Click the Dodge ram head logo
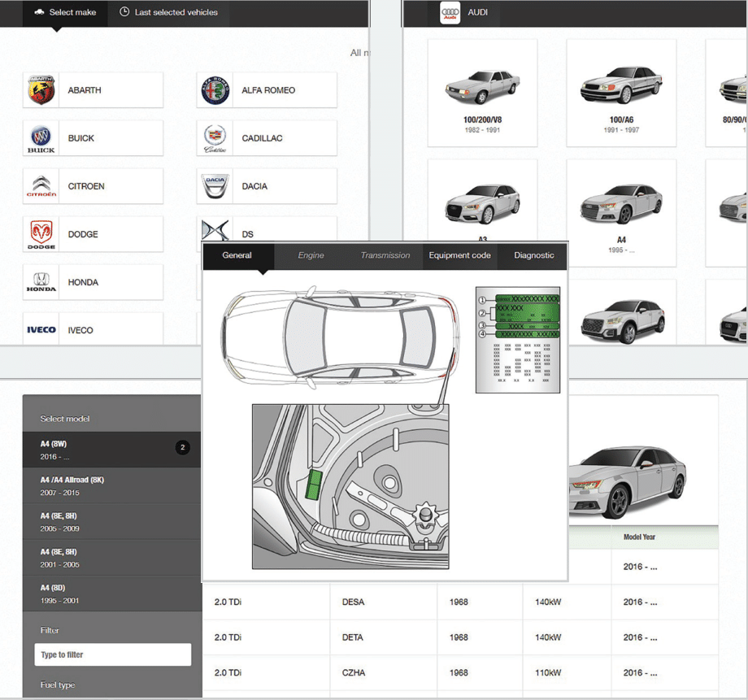 (x=41, y=234)
